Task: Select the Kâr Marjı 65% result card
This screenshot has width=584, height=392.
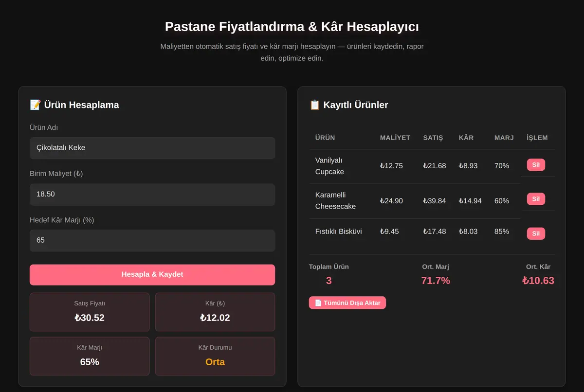Action: 90,356
